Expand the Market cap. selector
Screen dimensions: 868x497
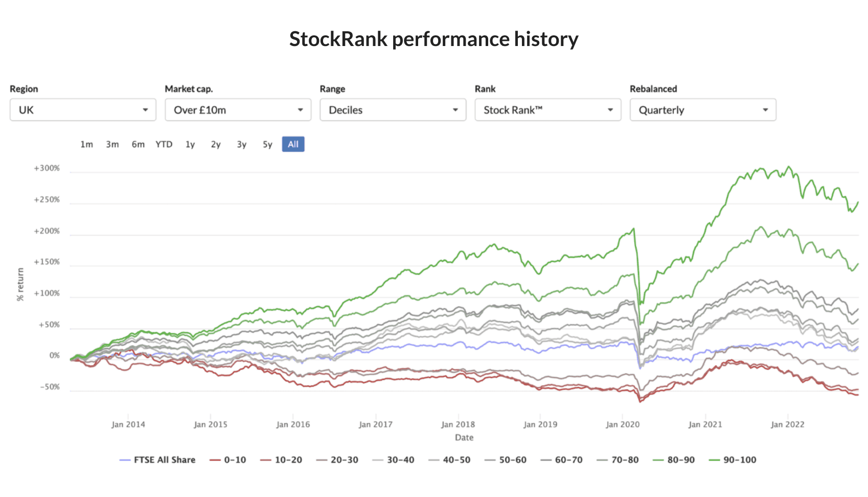click(238, 109)
